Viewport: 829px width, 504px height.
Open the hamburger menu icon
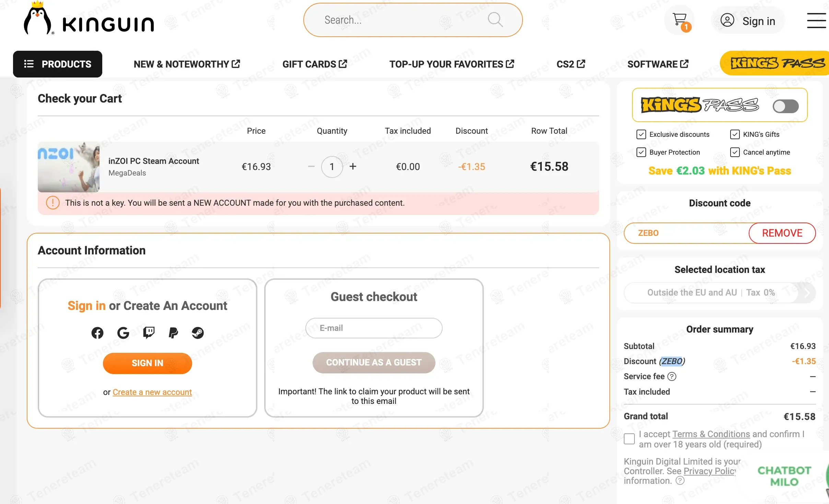coord(816,21)
